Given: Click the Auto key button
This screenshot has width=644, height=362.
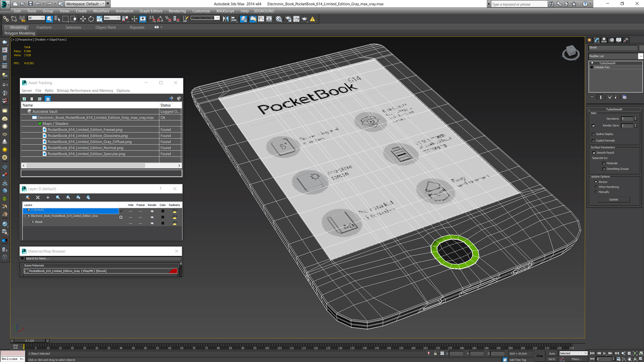Looking at the screenshot, I should (552, 354).
